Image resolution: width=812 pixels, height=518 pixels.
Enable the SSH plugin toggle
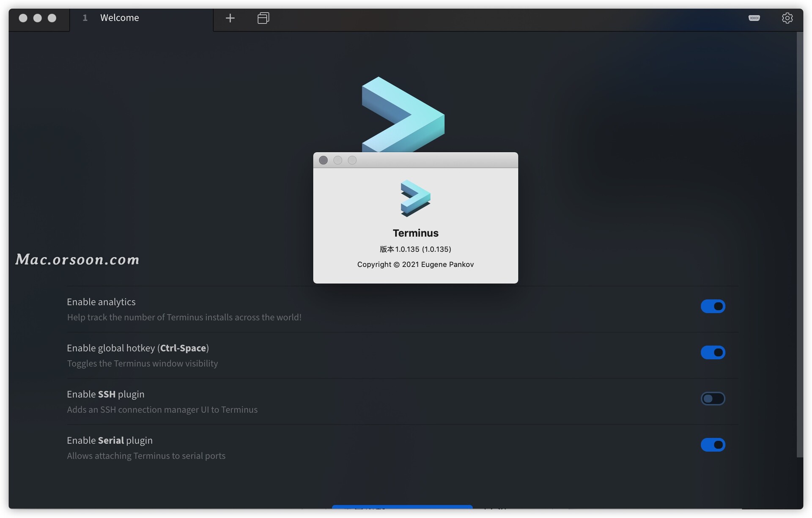tap(713, 398)
